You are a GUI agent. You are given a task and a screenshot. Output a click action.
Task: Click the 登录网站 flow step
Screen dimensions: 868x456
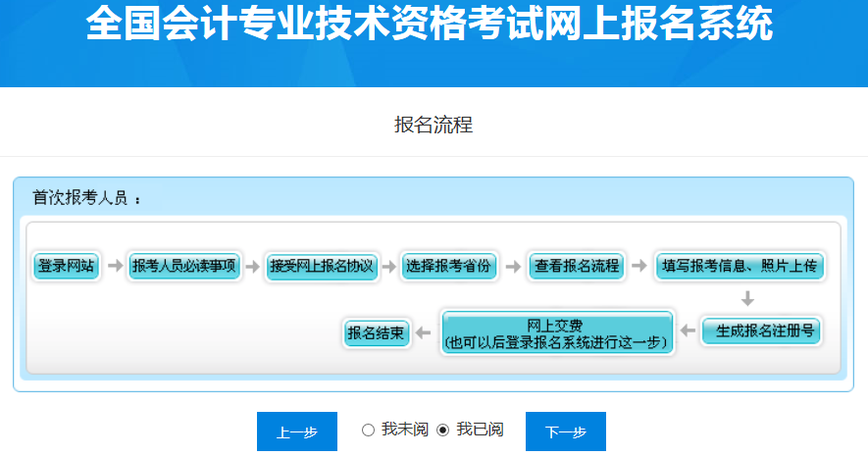(66, 266)
